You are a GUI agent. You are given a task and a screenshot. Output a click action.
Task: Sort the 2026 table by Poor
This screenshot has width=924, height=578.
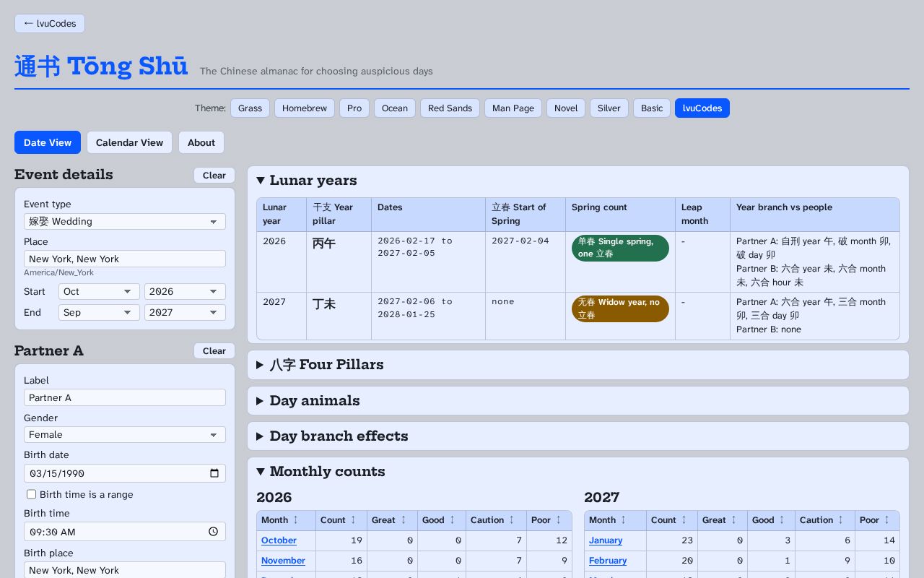point(549,520)
